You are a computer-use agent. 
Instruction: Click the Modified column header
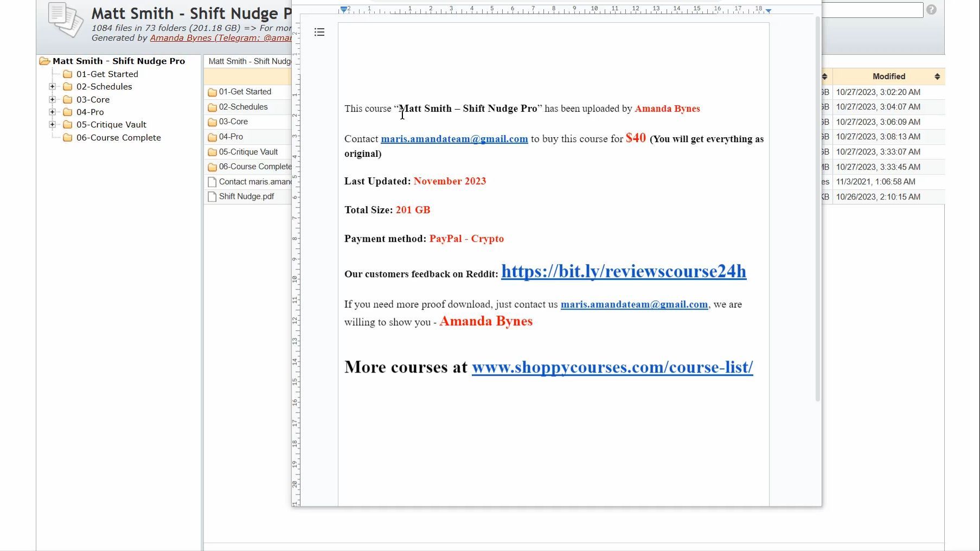[x=888, y=76]
